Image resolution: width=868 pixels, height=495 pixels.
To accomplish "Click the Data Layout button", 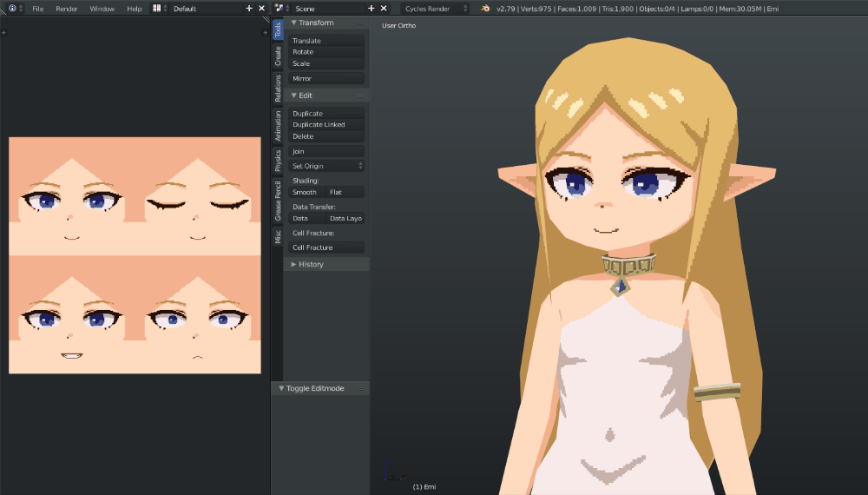I will [x=345, y=218].
